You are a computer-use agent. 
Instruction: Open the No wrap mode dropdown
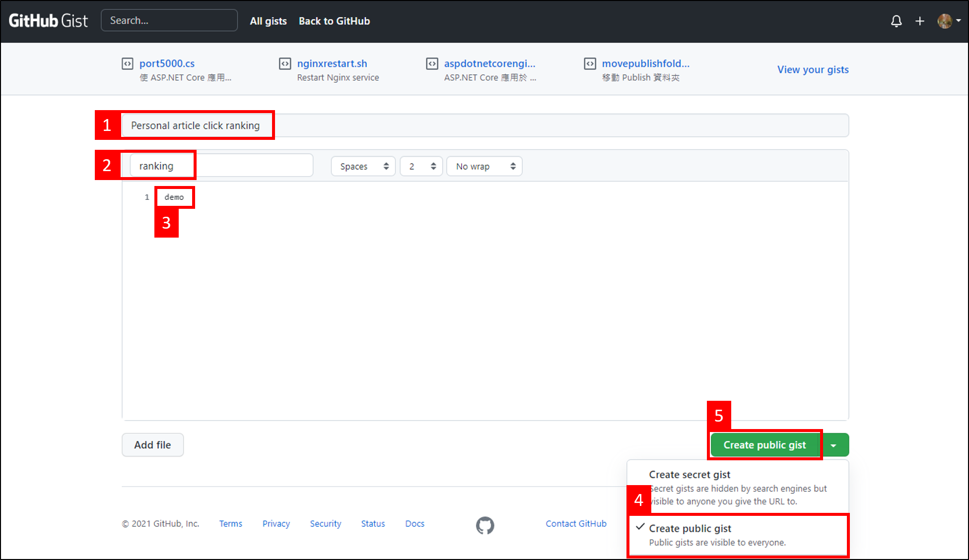[484, 166]
